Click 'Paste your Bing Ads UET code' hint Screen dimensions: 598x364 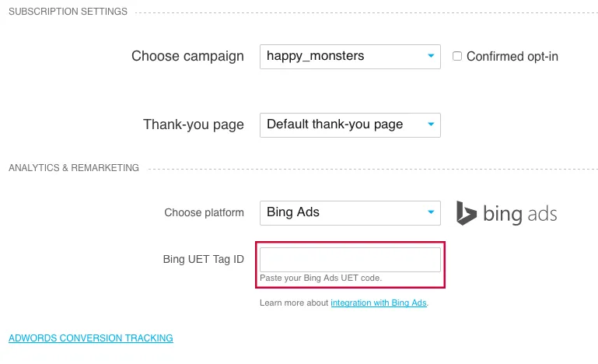coord(320,278)
